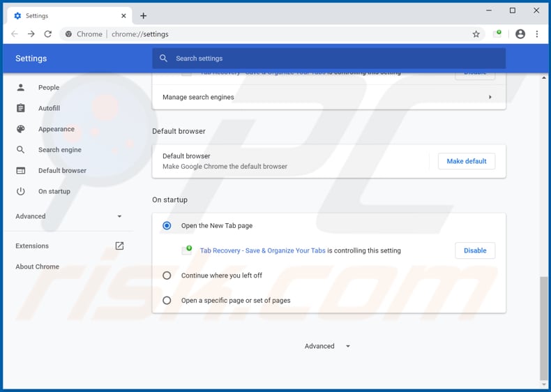The width and height of the screenshot is (551, 392).
Task: Open the profile avatar menu
Action: pos(520,33)
